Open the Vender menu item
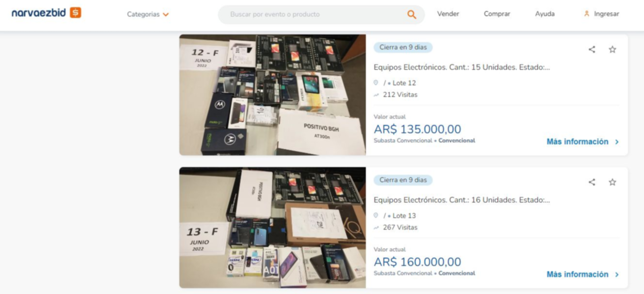This screenshot has height=294, width=644. pos(448,14)
